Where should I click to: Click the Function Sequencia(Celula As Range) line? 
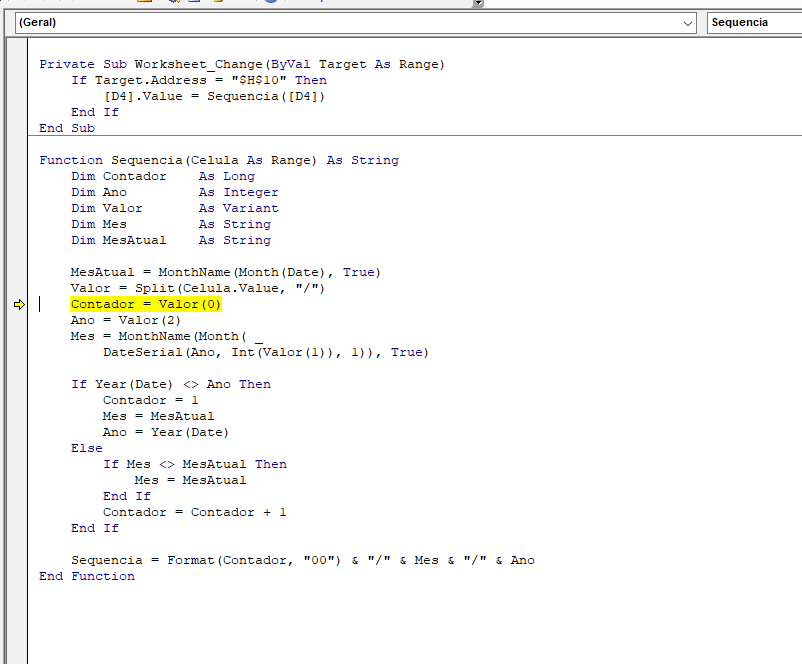coord(219,160)
